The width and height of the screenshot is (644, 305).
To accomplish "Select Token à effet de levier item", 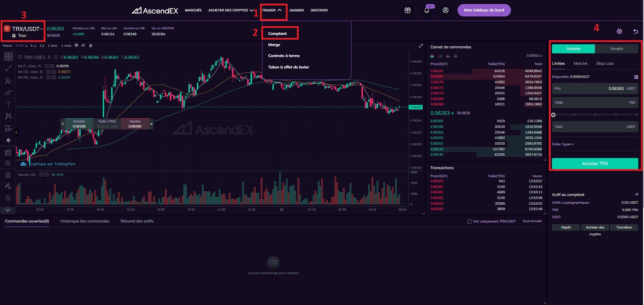I will 289,67.
